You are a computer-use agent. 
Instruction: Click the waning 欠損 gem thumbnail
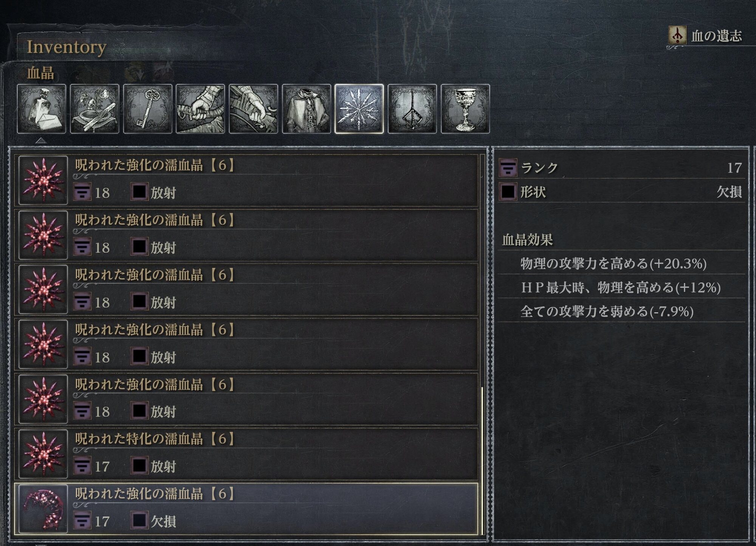pyautogui.click(x=43, y=509)
